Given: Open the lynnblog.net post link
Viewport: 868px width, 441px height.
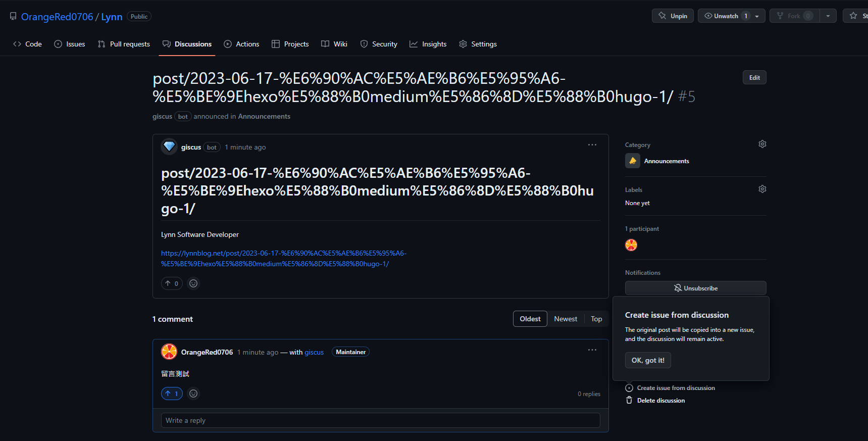Looking at the screenshot, I should [x=283, y=259].
